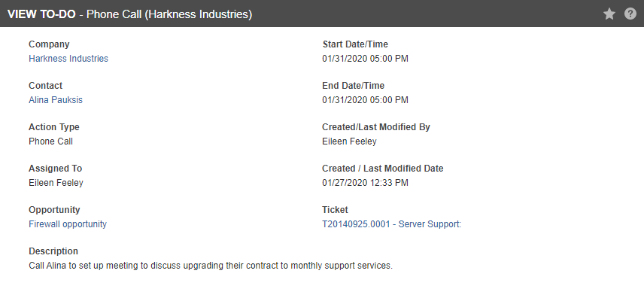Click the description text about calling Alina
Image resolution: width=644 pixels, height=298 pixels.
click(x=211, y=266)
